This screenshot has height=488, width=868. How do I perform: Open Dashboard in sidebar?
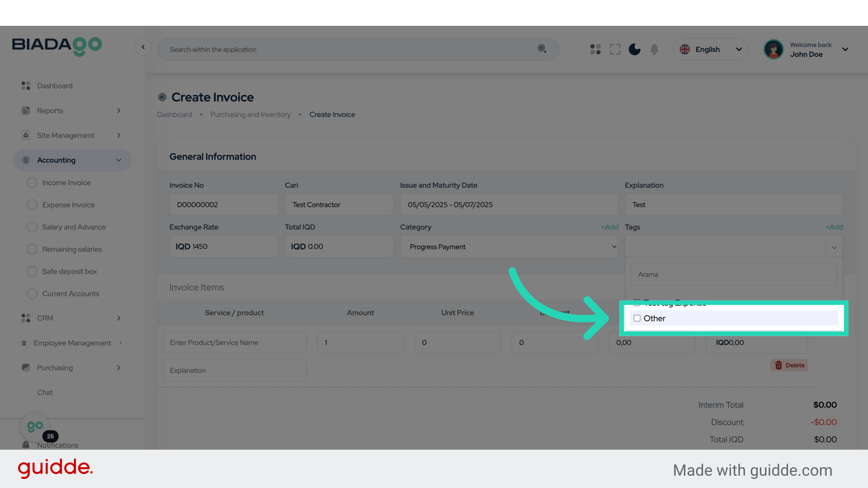pyautogui.click(x=54, y=86)
